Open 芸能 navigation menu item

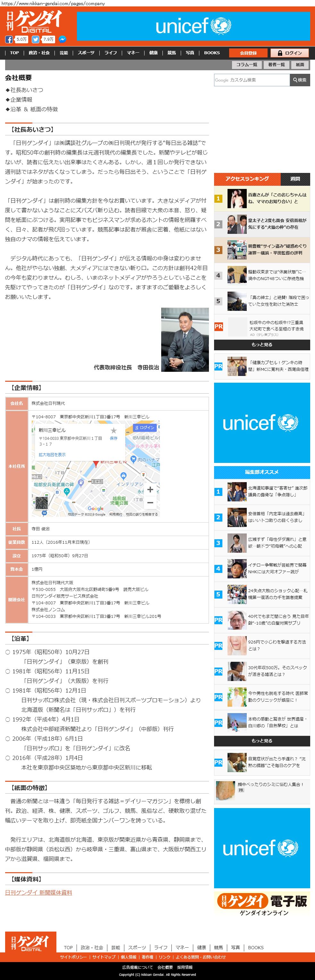[x=64, y=53]
